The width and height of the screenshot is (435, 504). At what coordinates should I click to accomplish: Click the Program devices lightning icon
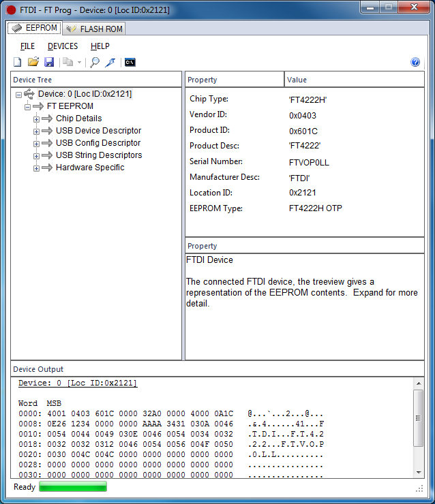click(110, 63)
